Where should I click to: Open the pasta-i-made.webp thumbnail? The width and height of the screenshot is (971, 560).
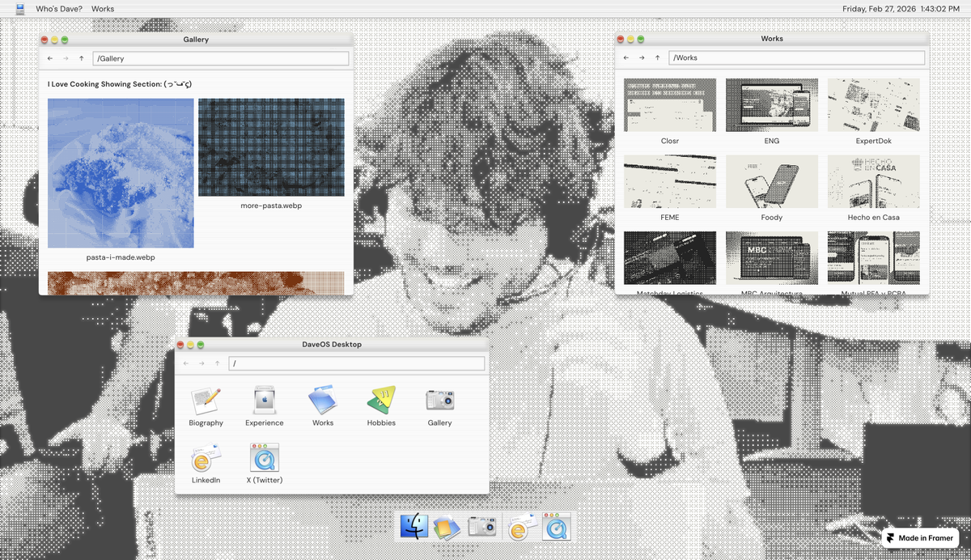coord(121,173)
